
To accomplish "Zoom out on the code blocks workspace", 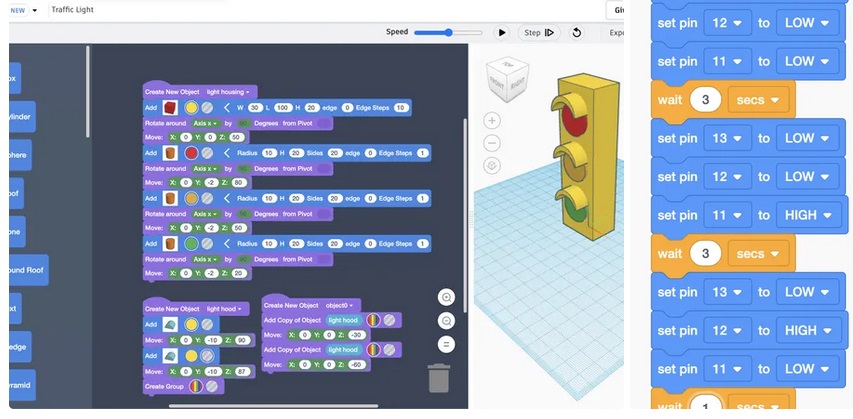I will tap(446, 321).
